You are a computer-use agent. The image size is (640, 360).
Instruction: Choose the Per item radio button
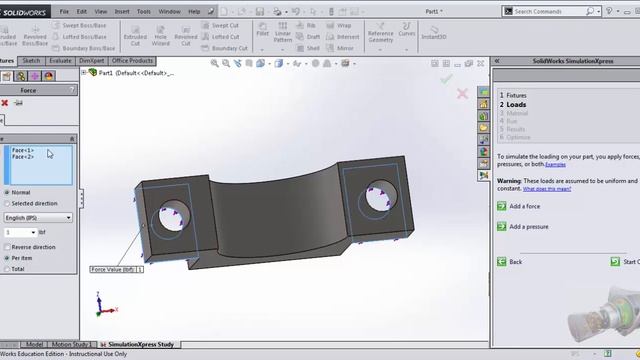pyautogui.click(x=7, y=258)
